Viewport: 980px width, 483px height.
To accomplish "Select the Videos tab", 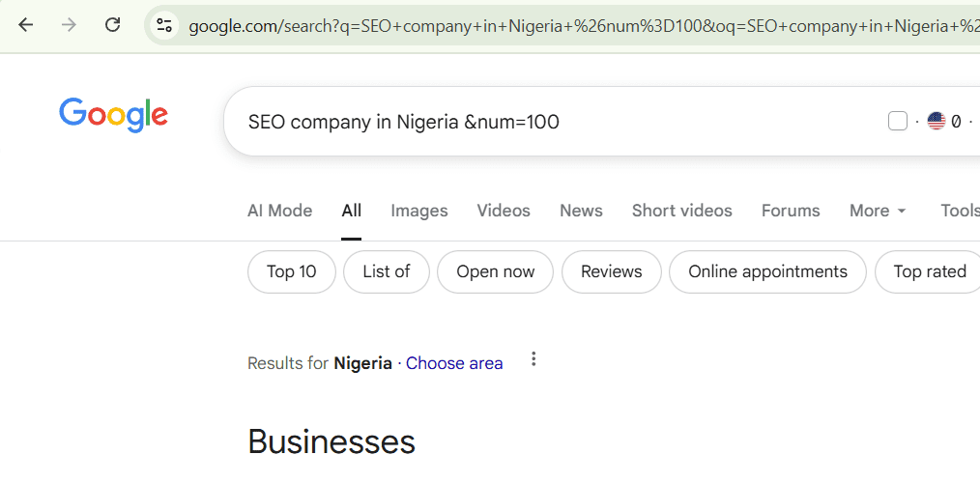I will (x=504, y=211).
